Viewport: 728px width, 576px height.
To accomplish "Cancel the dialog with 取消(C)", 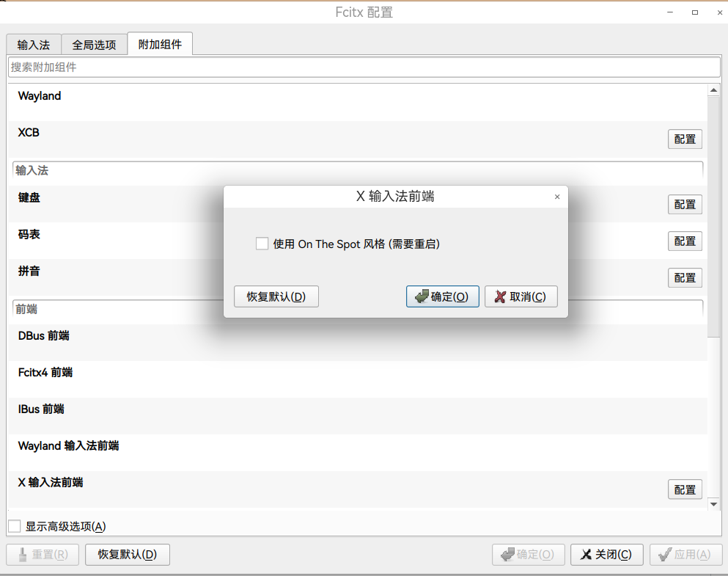I will pyautogui.click(x=521, y=296).
